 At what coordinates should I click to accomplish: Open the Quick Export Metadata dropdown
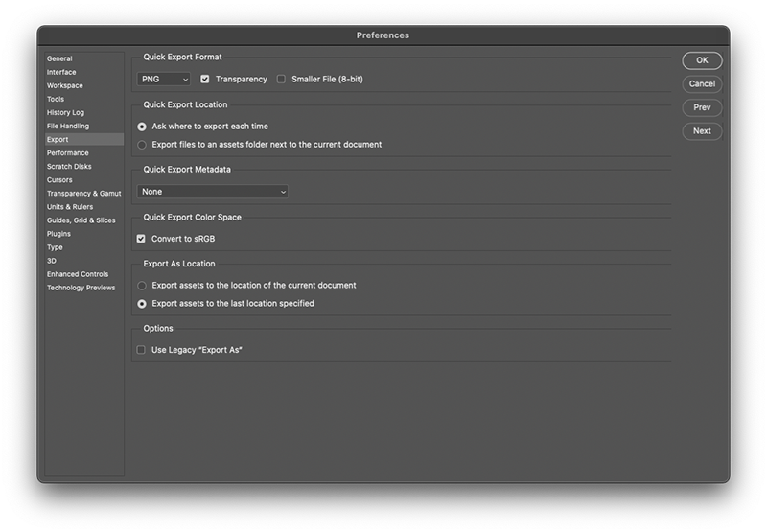pyautogui.click(x=213, y=192)
